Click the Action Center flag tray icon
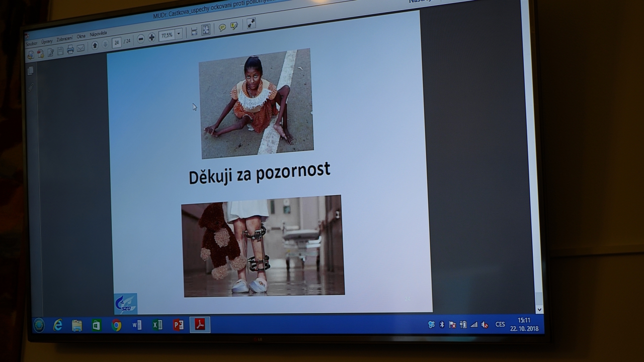 (452, 324)
